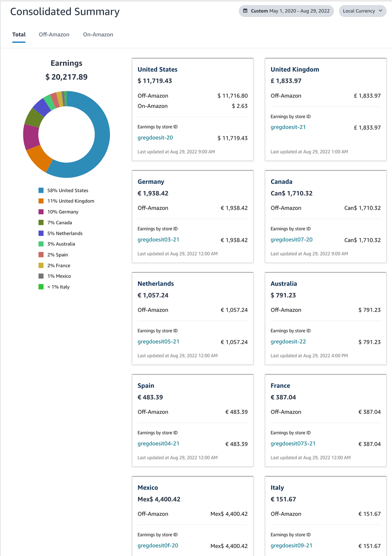This screenshot has height=556, width=392.
Task: Select the Total tab
Action: click(18, 34)
